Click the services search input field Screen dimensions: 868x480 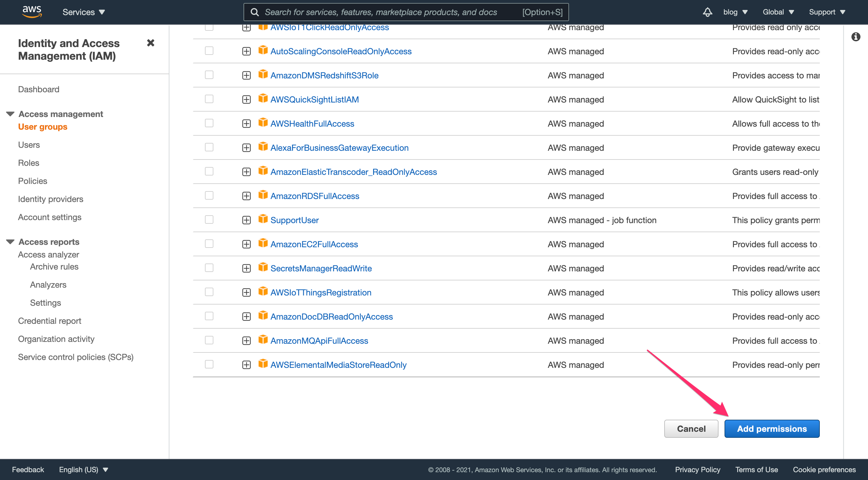coord(406,12)
